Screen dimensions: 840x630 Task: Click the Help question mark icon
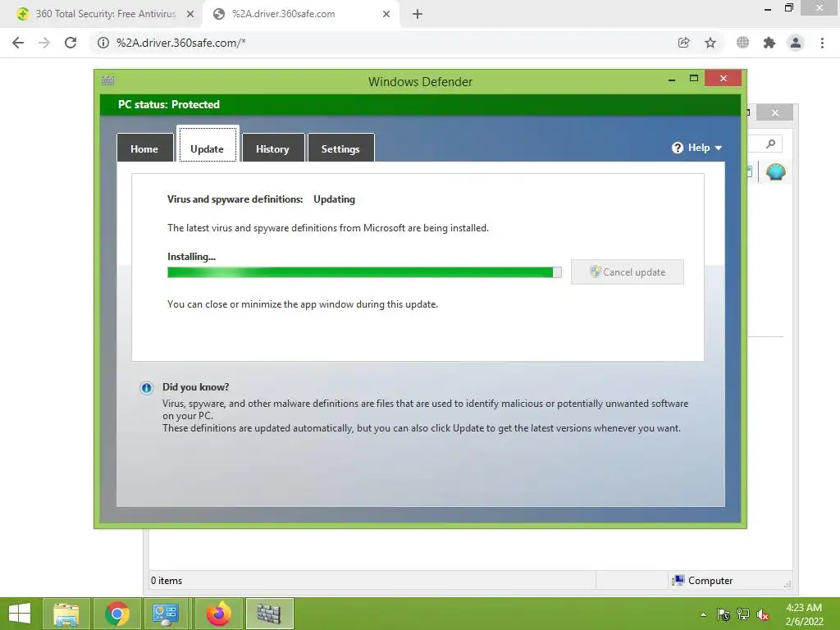coord(677,148)
